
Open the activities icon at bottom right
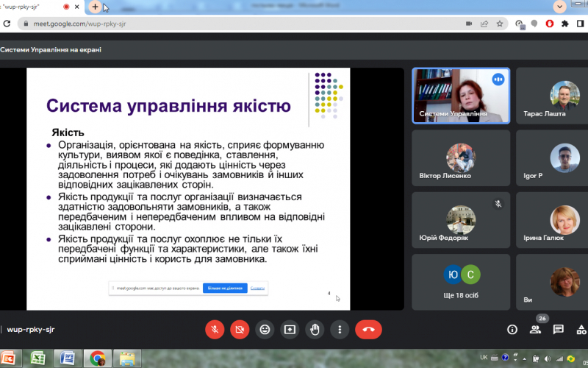pyautogui.click(x=581, y=330)
